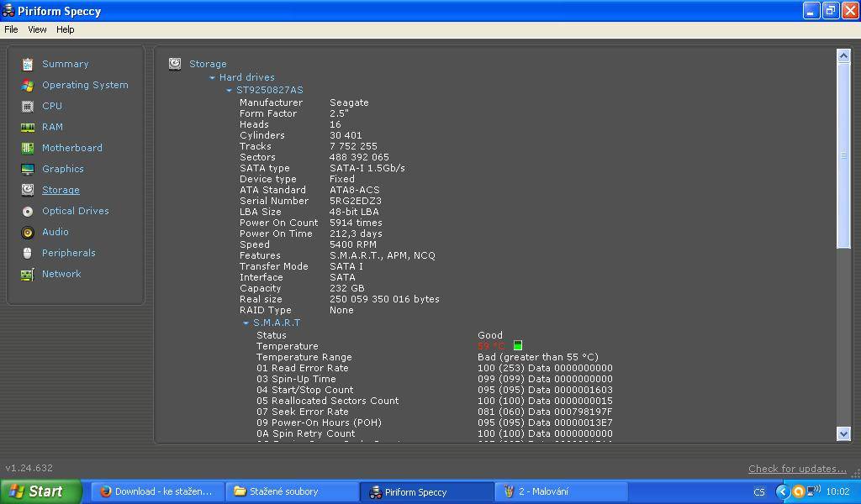This screenshot has height=504, width=861.
Task: Click the scrollbar up arrow
Action: [x=843, y=55]
